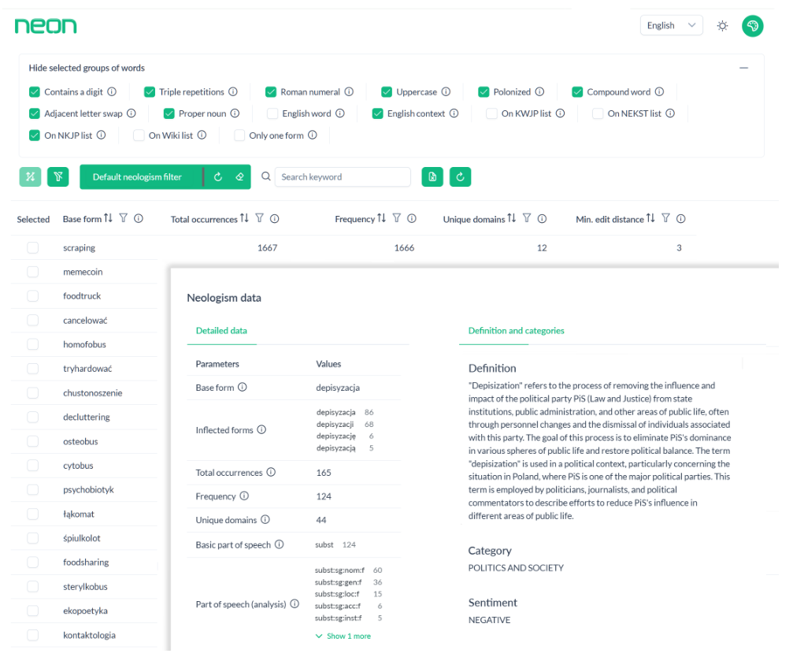
Task: Click the Search keyword input field
Action: click(x=343, y=177)
